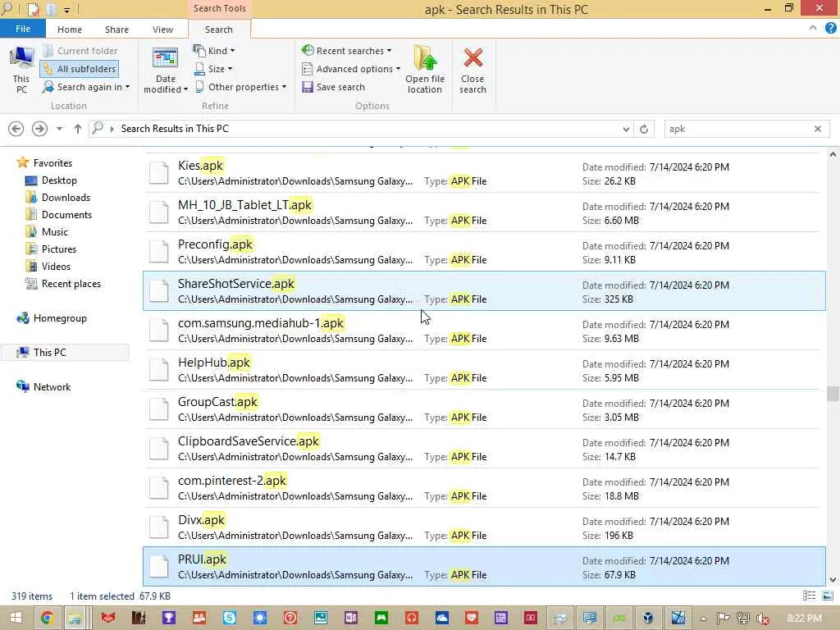Go back with the Back arrow
840x630 pixels.
point(16,129)
